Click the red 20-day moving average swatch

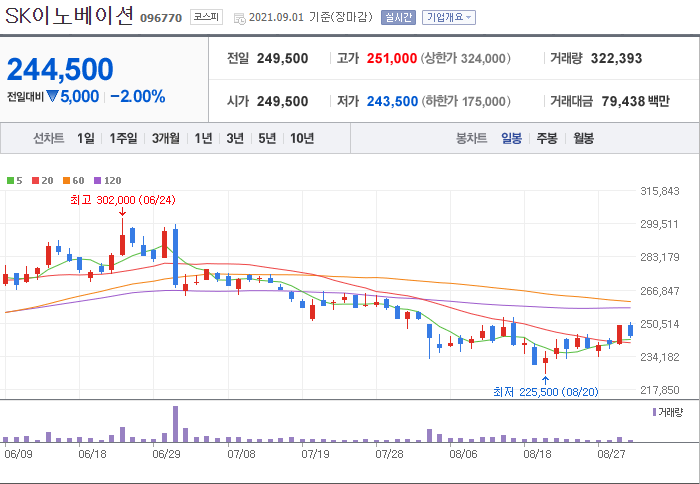tap(35, 180)
